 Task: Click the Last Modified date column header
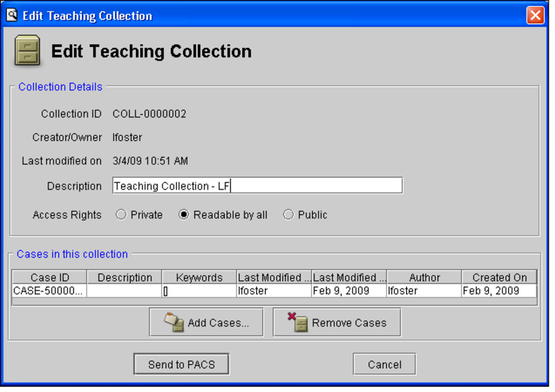pos(349,278)
